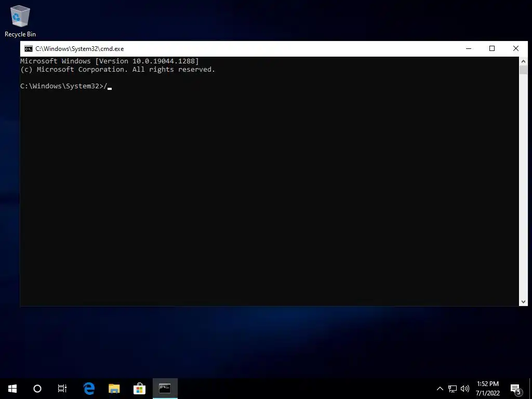Click the 'Microsoft Windows [Version 10.0.19044.1288]' line
This screenshot has width=532, height=399.
click(110, 61)
